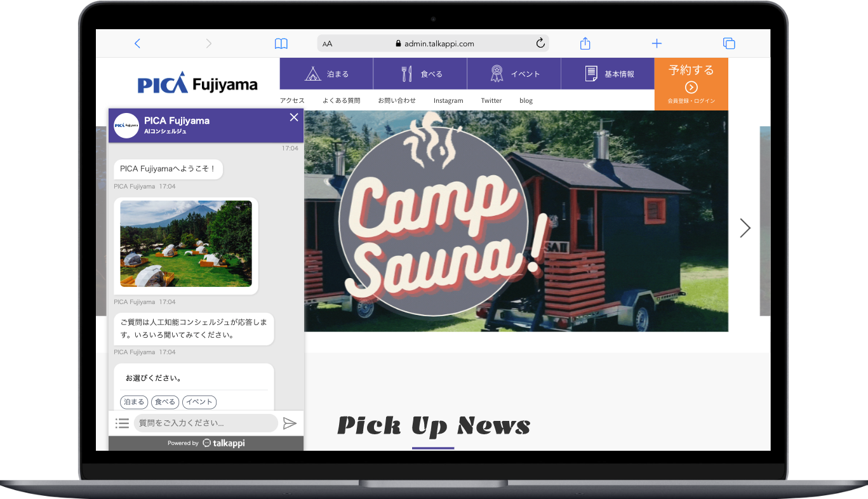The width and height of the screenshot is (868, 499).
Task: Open the イベント menu tab
Action: [514, 74]
